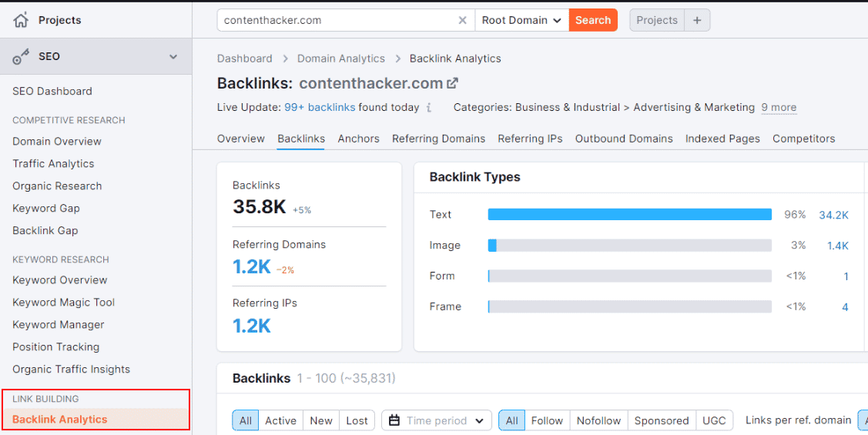Open Keyword Overview in sidebar

pos(60,280)
